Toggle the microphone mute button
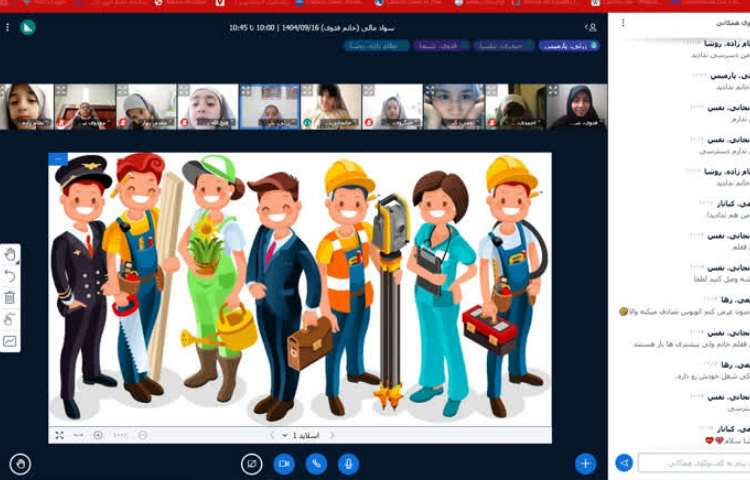Viewport: 750px width, 480px height. 348,464
